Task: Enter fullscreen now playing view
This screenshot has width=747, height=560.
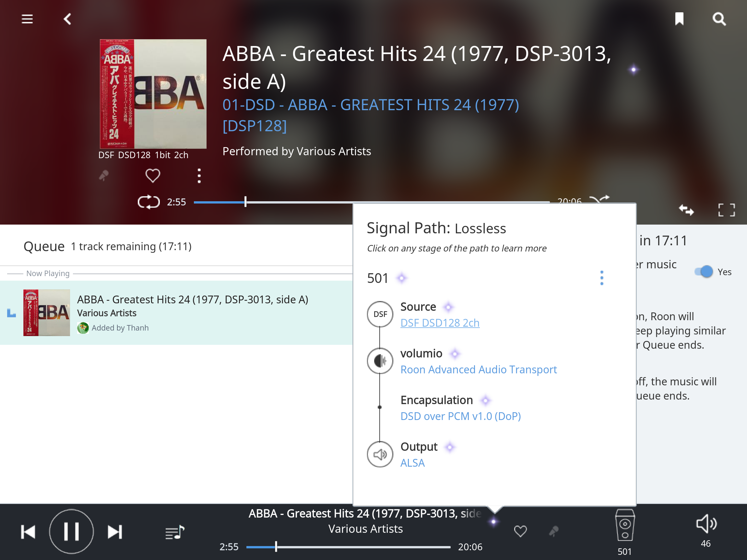Action: [726, 210]
